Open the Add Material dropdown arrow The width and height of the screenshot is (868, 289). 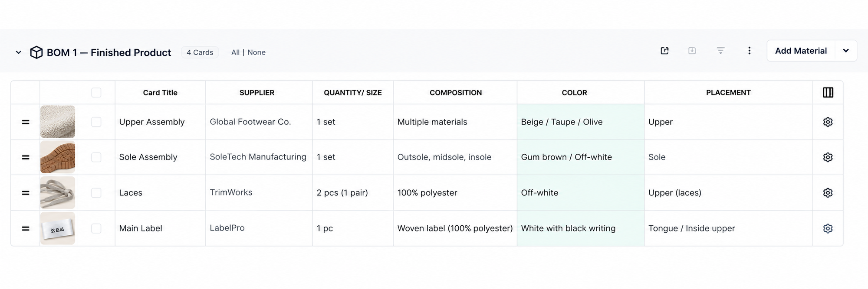846,51
